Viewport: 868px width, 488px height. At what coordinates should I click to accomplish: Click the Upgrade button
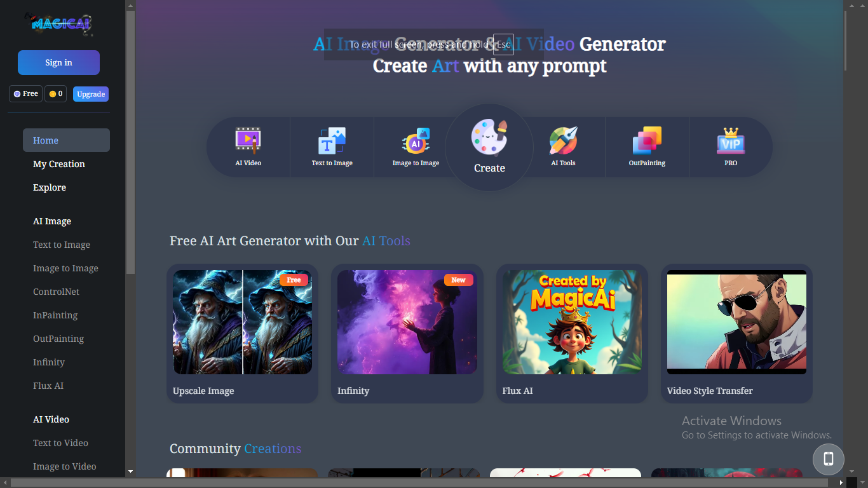click(x=91, y=94)
